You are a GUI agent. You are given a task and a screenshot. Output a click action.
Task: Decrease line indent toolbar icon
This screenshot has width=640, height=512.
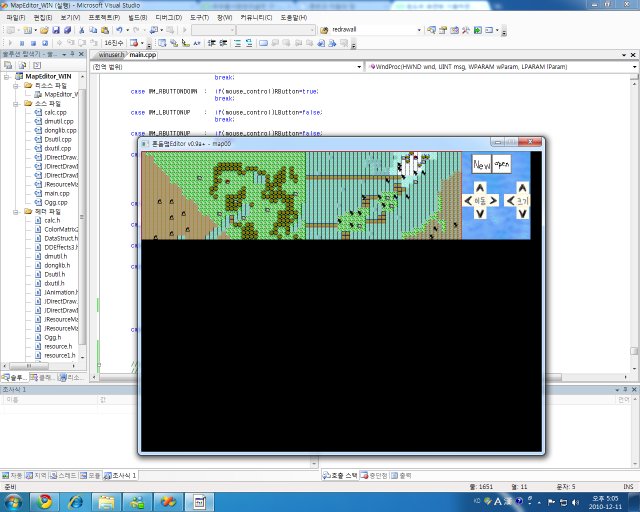click(211, 43)
